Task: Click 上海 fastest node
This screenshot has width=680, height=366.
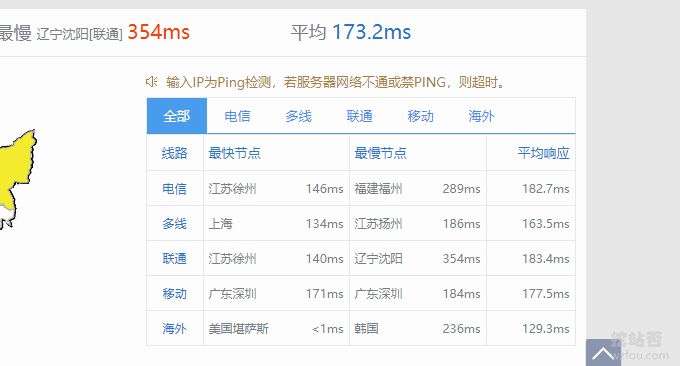Action: click(x=221, y=224)
